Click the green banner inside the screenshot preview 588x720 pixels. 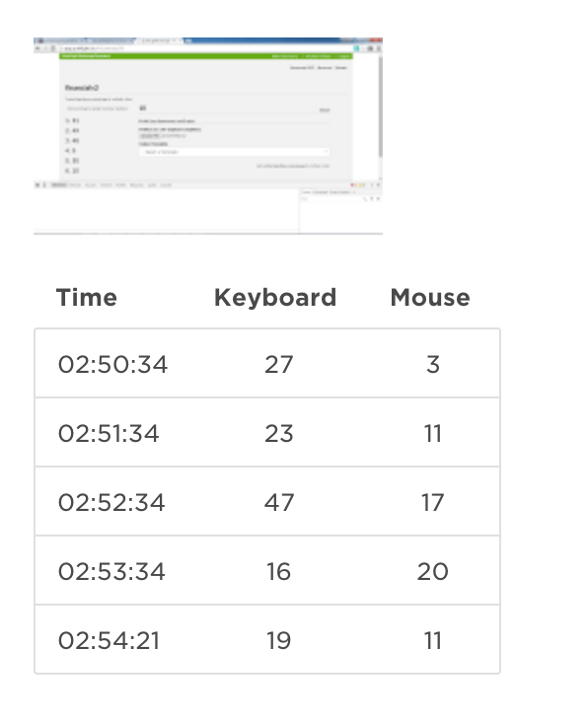[x=206, y=56]
